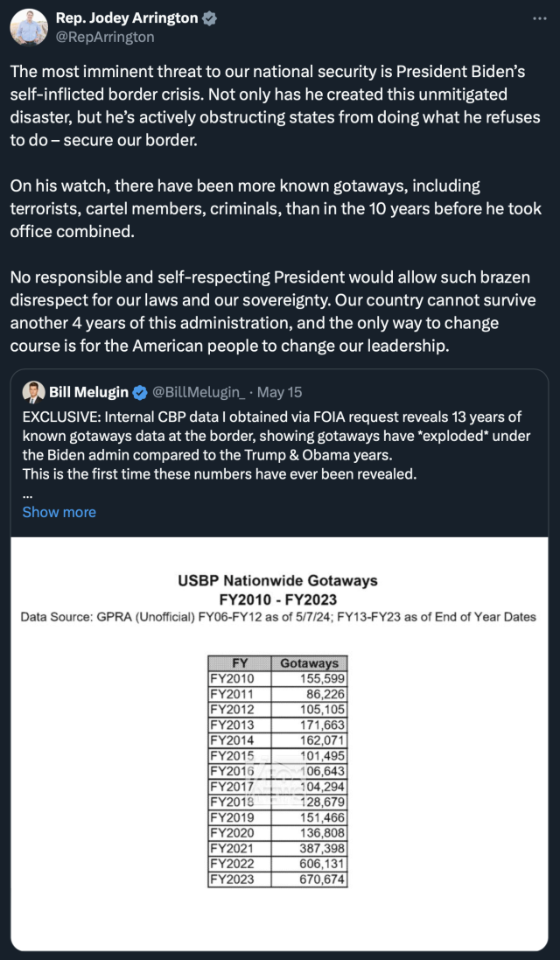Click the Data Source GPRA caption line
The image size is (560, 960).
click(278, 617)
